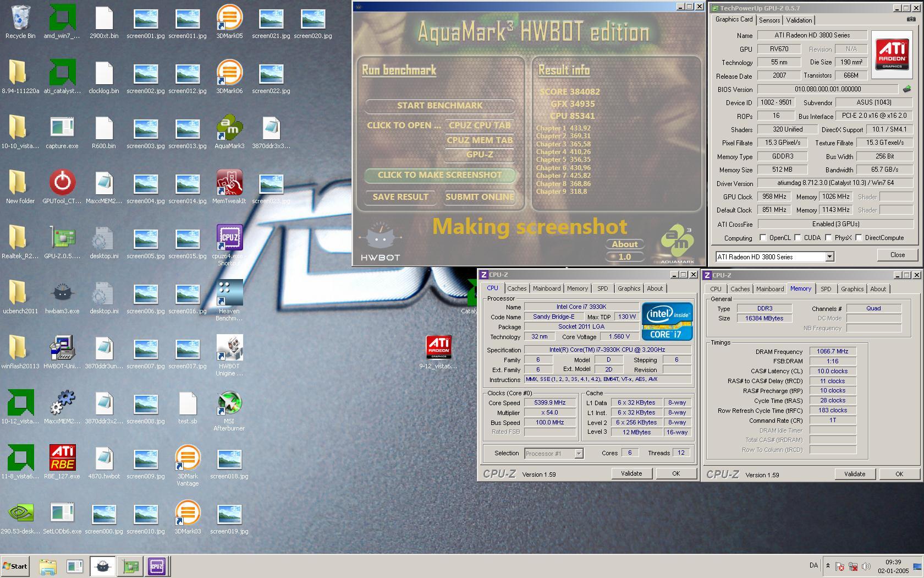Screen dimensions: 924x578
Task: Open the hwbam3.exe desktop icon
Action: point(62,297)
